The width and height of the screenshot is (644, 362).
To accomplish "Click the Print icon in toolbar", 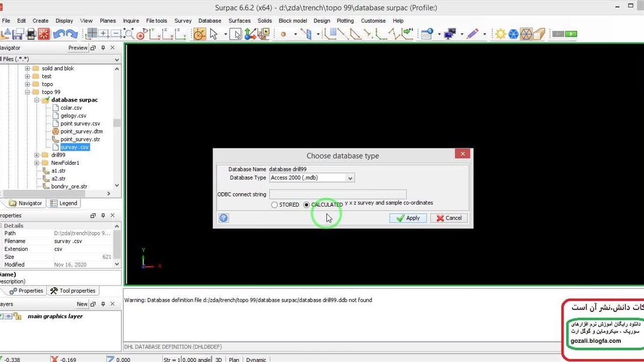I will [x=31, y=34].
